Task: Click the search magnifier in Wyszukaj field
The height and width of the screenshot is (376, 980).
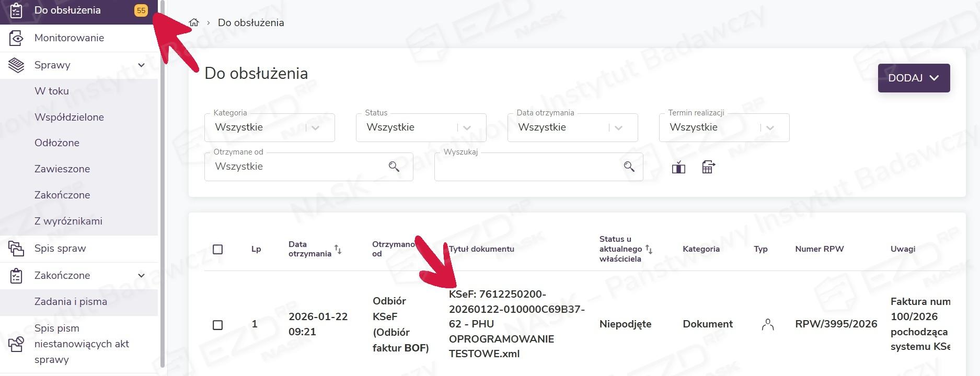Action: (629, 167)
